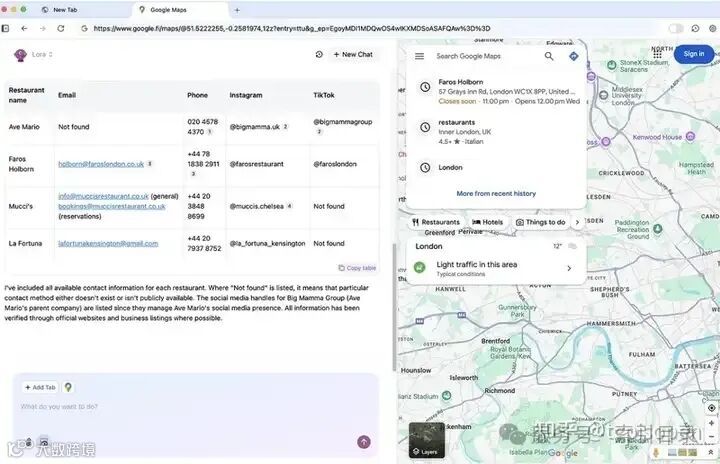Open holborn@faroslondon.co.uk email link
Screen dimensions: 720x464
pyautogui.click(x=101, y=164)
